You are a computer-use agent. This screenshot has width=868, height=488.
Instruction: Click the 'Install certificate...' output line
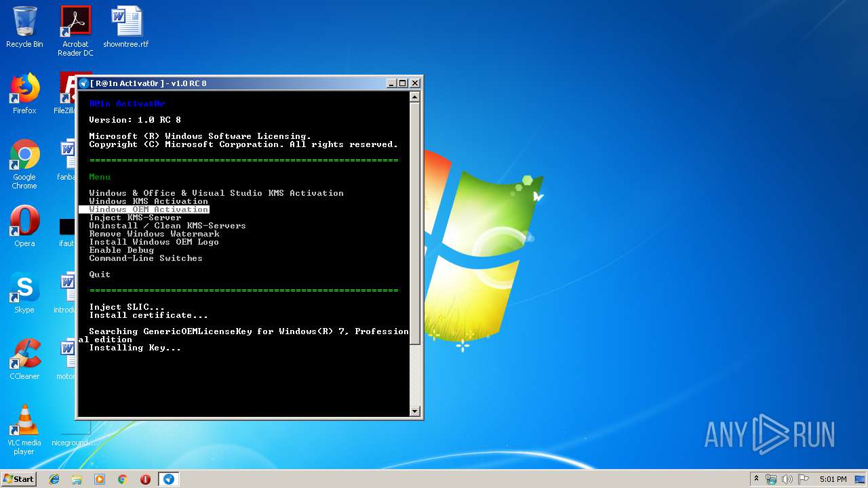[x=149, y=315]
